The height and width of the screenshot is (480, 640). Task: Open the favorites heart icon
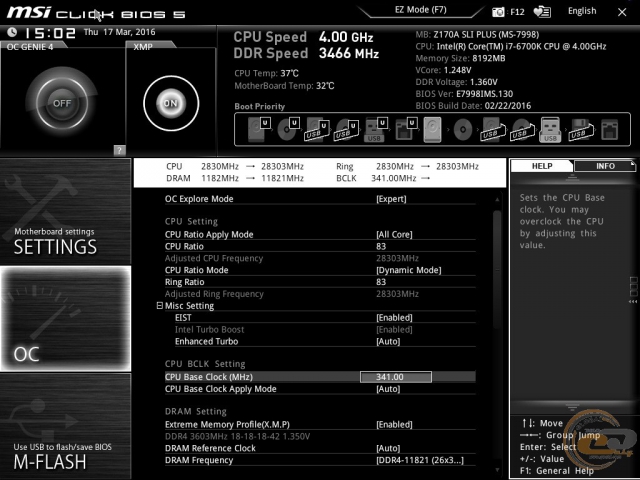[542, 12]
